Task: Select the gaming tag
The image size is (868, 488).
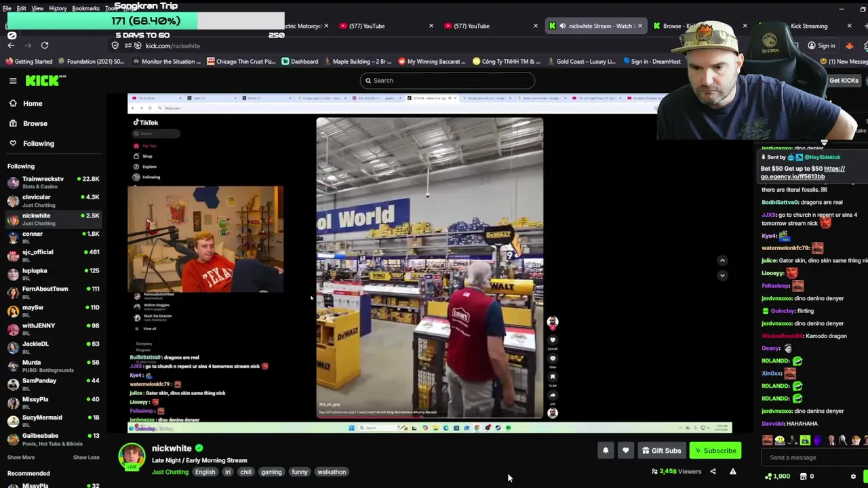Action: [271, 472]
